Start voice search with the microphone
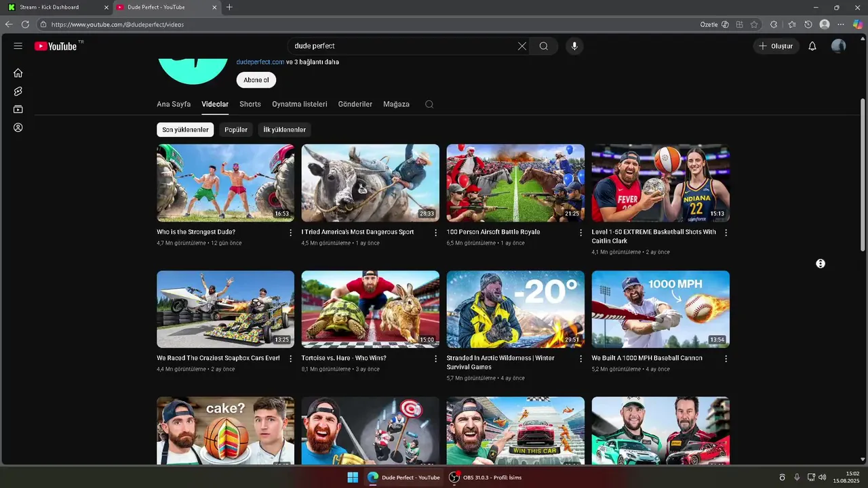Viewport: 868px width, 488px height. coord(574,46)
